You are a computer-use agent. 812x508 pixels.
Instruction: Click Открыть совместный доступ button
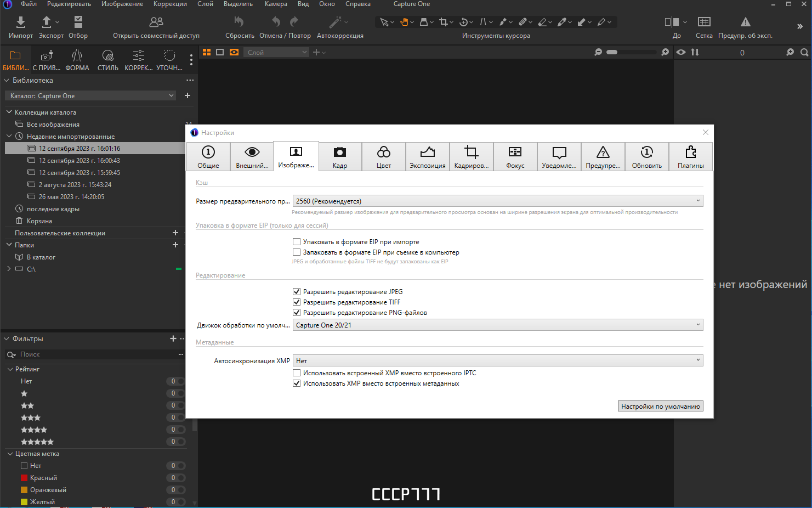(156, 27)
